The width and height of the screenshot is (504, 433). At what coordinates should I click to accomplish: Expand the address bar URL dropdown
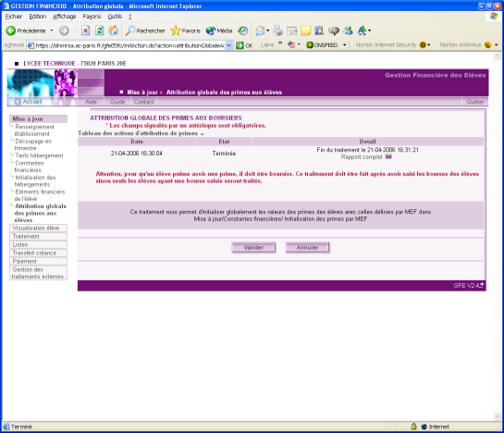(x=228, y=45)
